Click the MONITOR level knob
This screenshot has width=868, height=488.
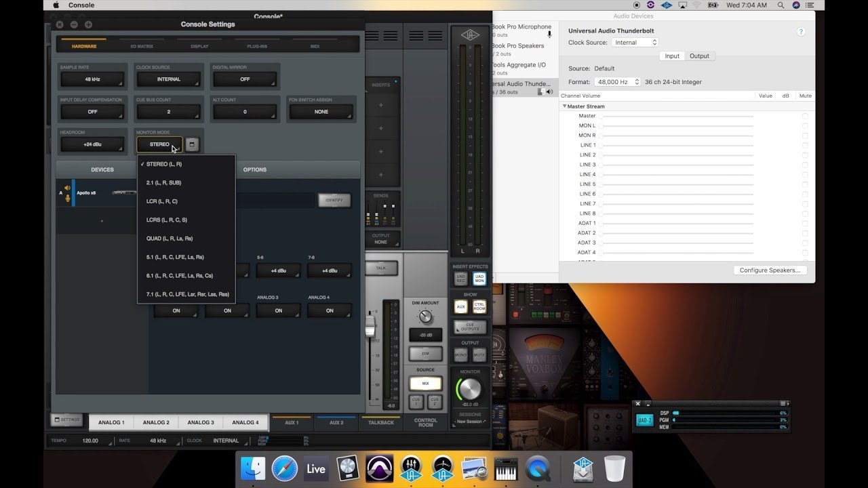click(x=470, y=389)
